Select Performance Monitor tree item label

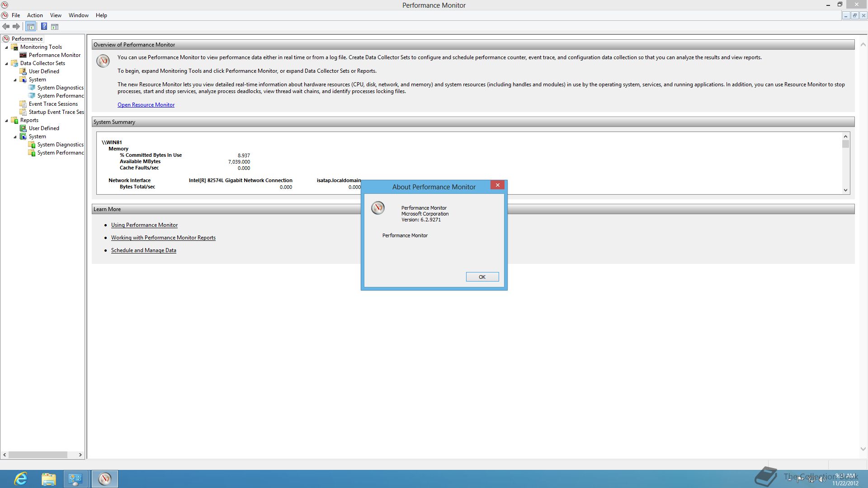[x=55, y=55]
